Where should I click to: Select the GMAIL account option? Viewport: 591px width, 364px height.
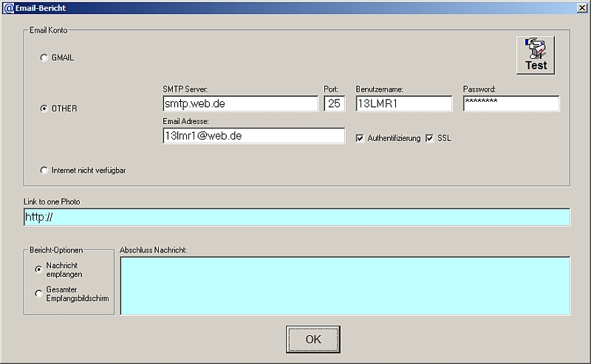click(44, 58)
